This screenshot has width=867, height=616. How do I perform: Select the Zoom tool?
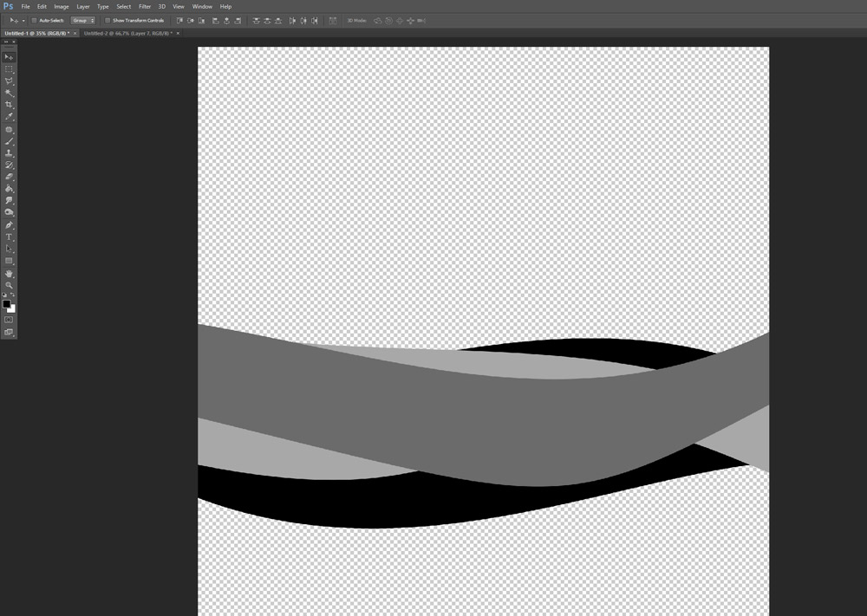[x=10, y=285]
